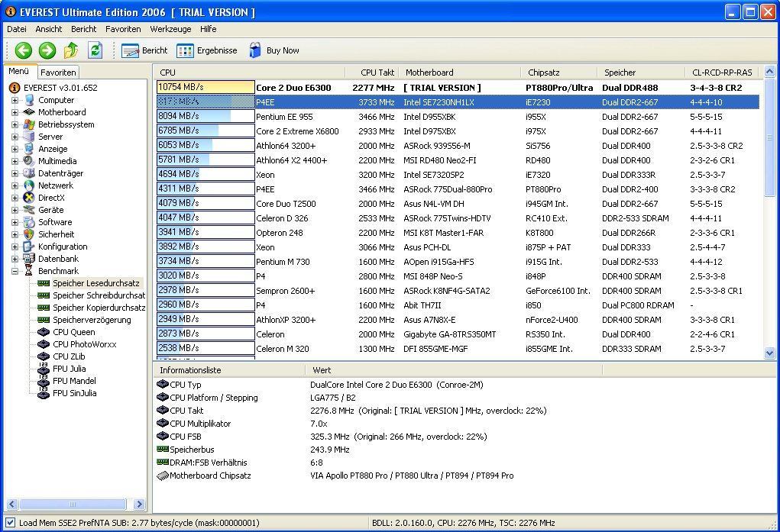Image resolution: width=780 pixels, height=532 pixels.
Task: Open the Datei menu
Action: click(16, 29)
